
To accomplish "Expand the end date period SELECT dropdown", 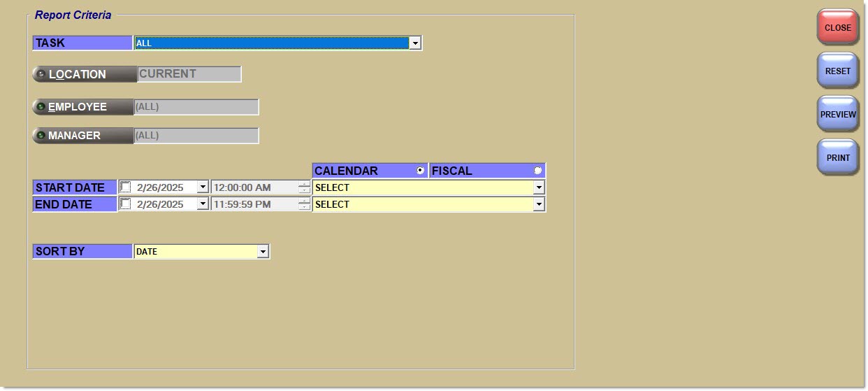I will pos(538,204).
